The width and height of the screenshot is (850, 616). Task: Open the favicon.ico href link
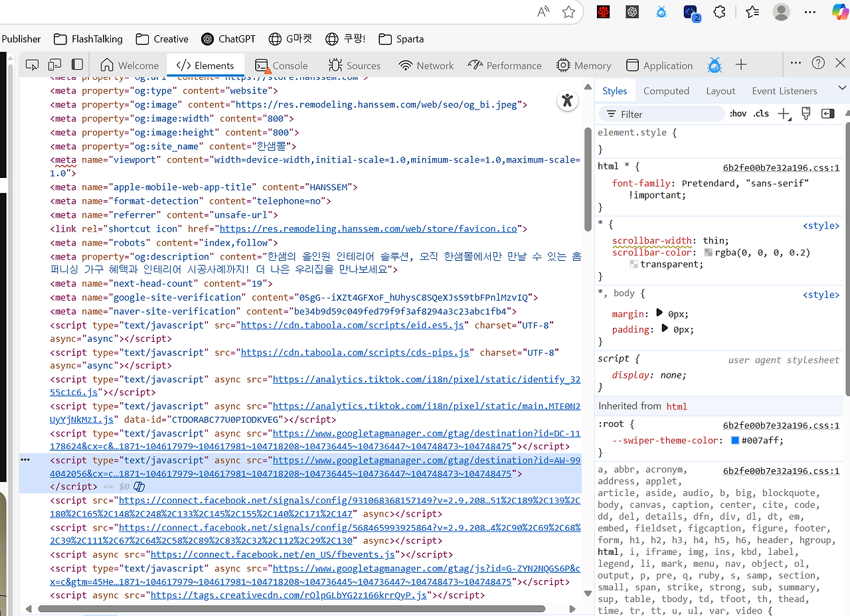coord(368,228)
